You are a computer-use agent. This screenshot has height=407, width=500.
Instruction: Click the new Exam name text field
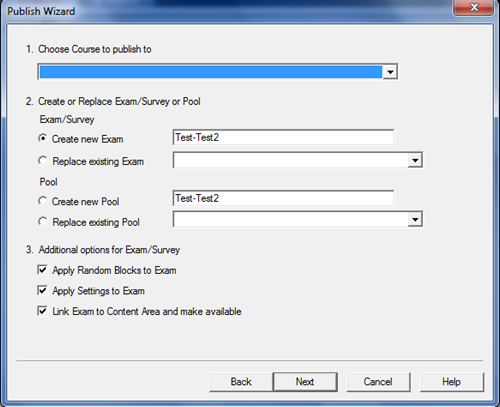point(283,137)
